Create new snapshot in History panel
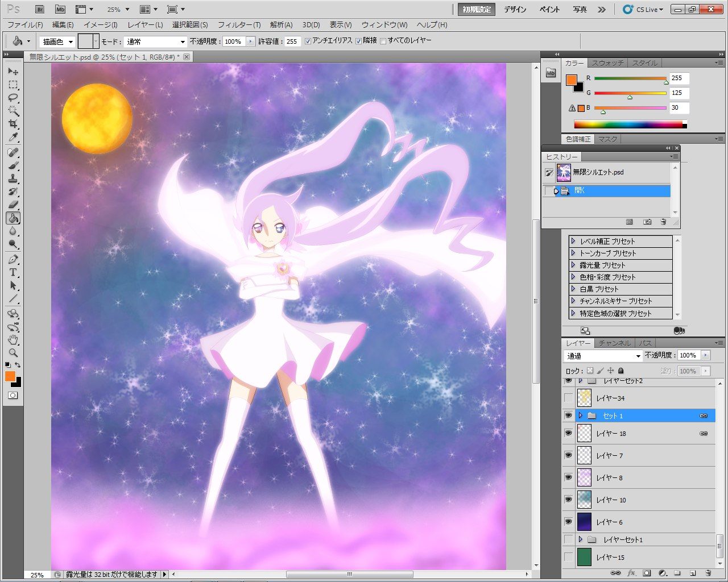Screen dimensions: 728x582 point(647,222)
